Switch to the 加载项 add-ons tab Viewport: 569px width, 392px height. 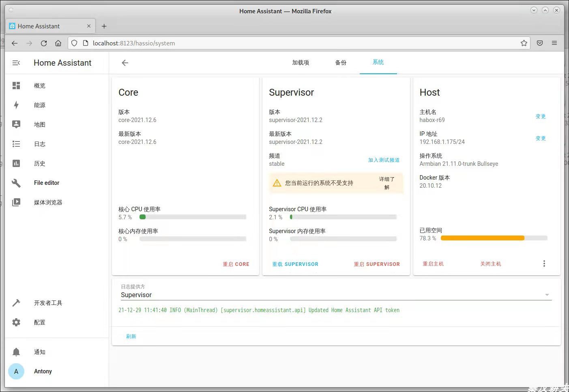(x=301, y=63)
